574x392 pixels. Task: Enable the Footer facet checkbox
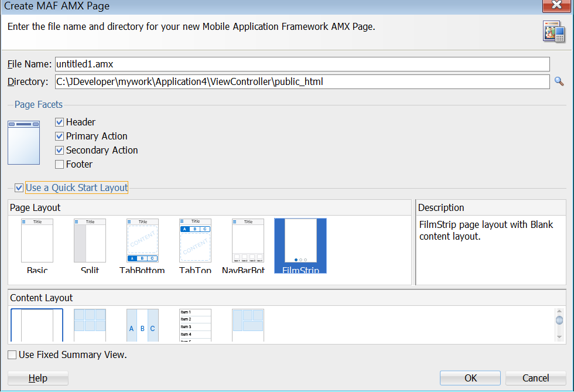tap(59, 165)
